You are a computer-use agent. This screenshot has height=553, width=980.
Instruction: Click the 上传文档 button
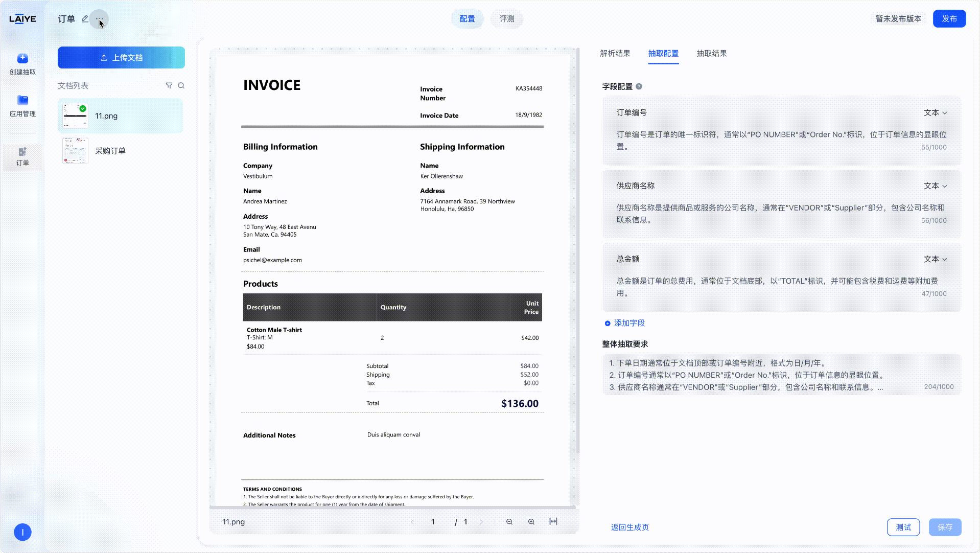pos(121,58)
